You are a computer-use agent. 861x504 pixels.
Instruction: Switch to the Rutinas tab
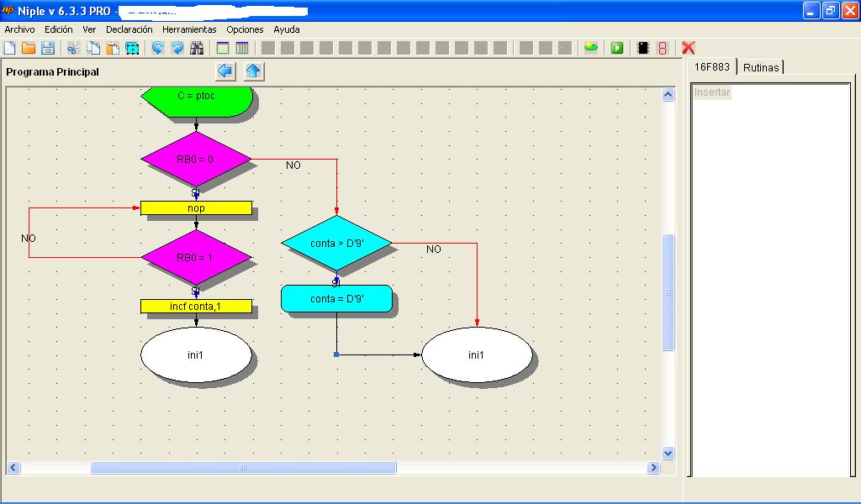pyautogui.click(x=760, y=67)
